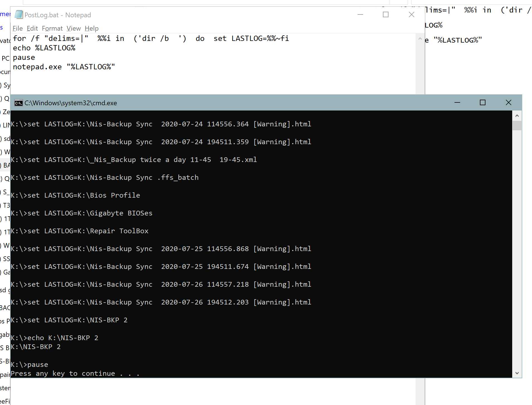532x405 pixels.
Task: Click the PostLog.bat - Notepad title text
Action: coord(58,15)
